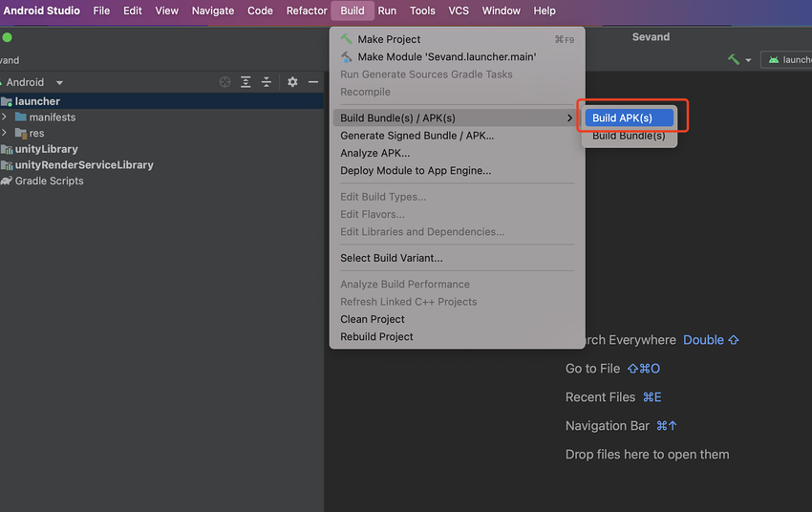Choose Rebuild Project from Build menu
Screen dimensions: 812x512
click(376, 336)
